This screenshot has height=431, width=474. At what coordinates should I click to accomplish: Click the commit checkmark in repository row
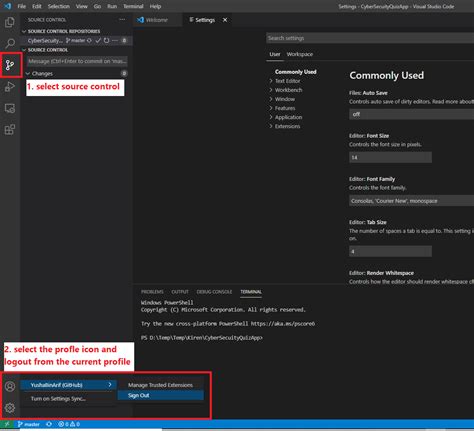(x=98, y=41)
